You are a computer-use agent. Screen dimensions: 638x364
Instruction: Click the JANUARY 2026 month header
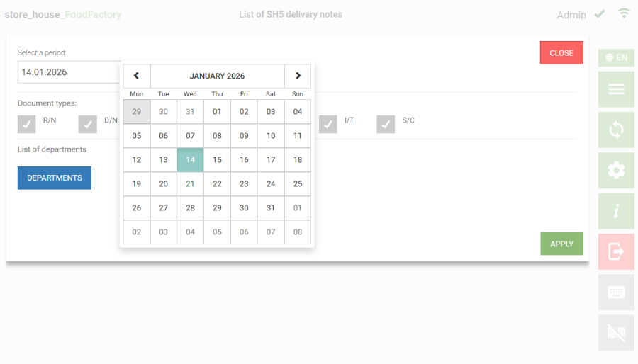point(217,76)
